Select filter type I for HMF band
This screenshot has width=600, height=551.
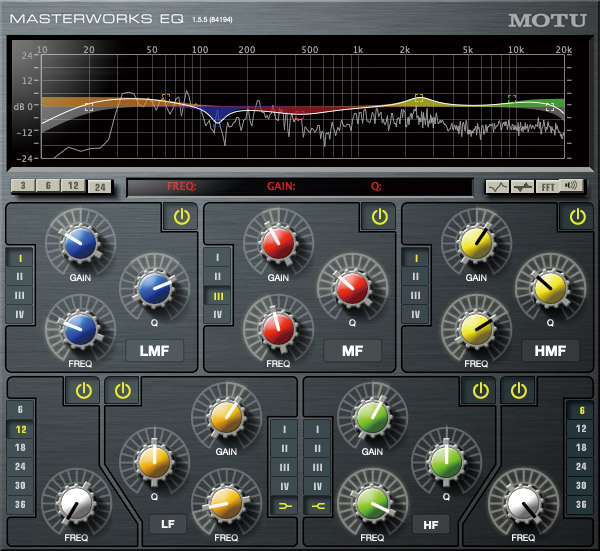[416, 259]
